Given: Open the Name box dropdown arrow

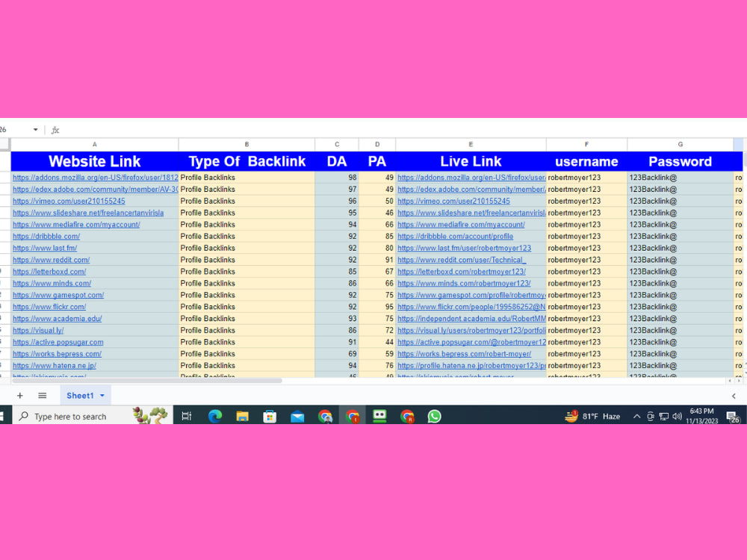Looking at the screenshot, I should tap(35, 129).
